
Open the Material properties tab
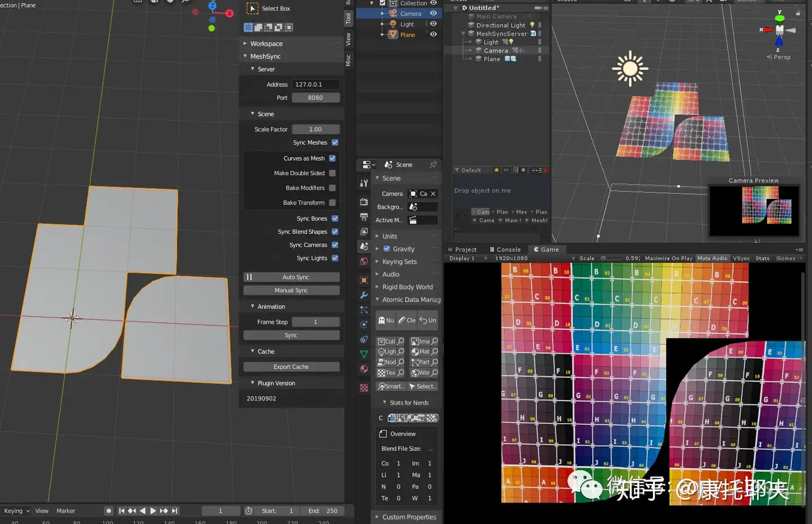tap(364, 368)
